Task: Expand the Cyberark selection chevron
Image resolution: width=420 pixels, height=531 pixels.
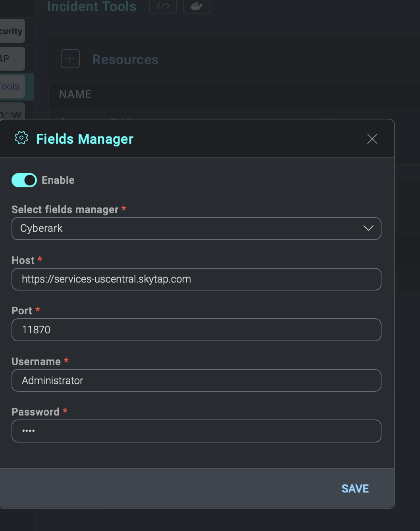Action: (x=368, y=228)
